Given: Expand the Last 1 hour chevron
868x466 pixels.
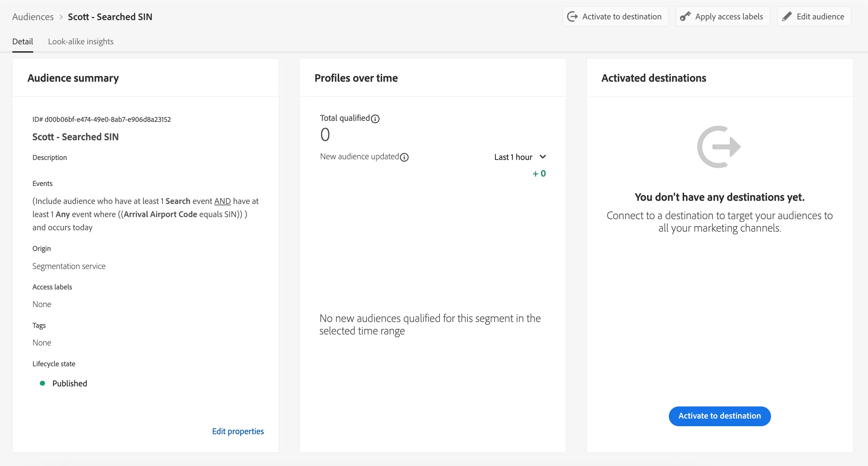Looking at the screenshot, I should (x=543, y=157).
